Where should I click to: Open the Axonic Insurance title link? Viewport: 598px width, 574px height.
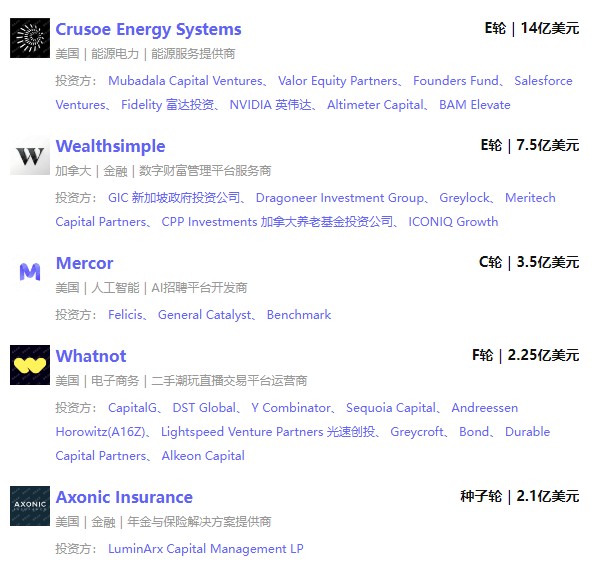124,497
